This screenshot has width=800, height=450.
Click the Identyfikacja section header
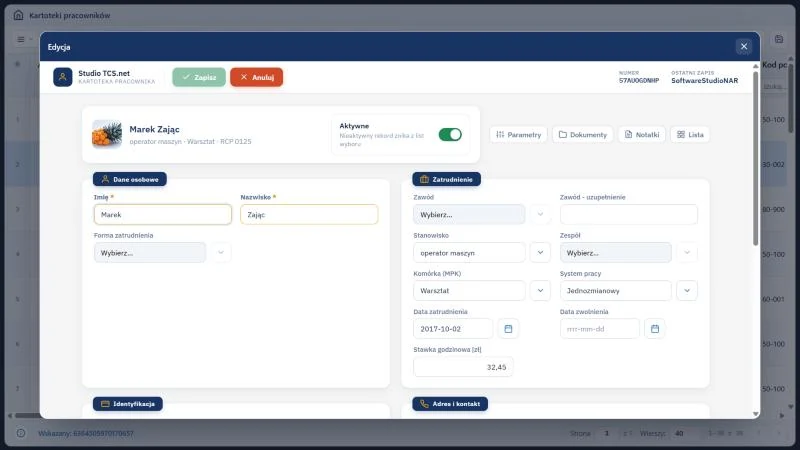[x=128, y=404]
